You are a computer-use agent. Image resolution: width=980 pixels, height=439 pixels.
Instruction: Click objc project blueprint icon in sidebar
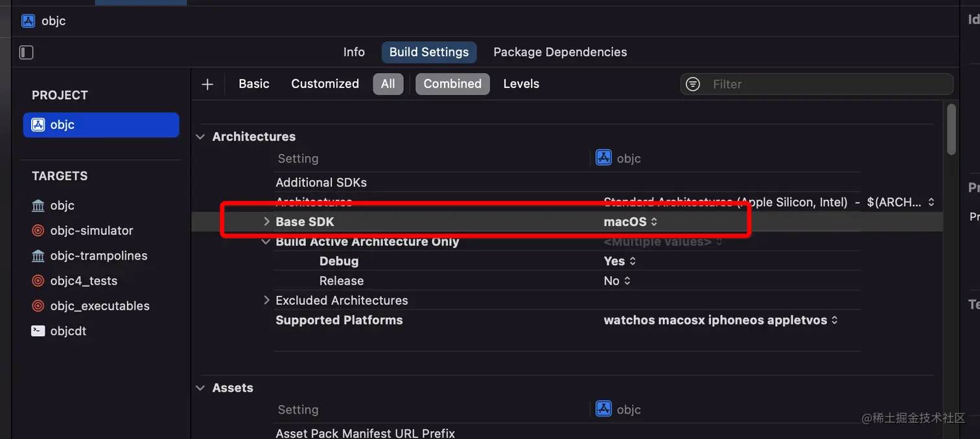[x=38, y=125]
